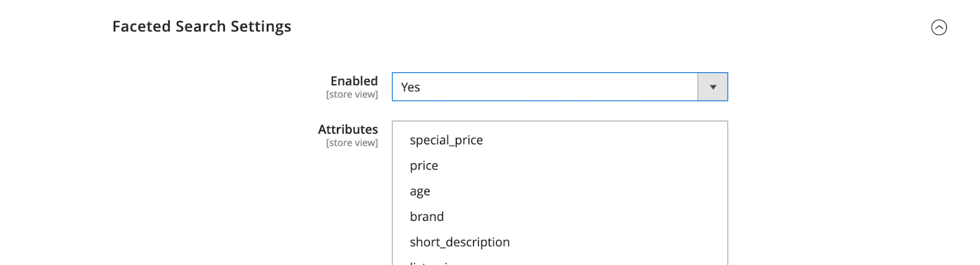Open the Enabled dropdown arrow
The image size is (980, 265).
click(x=712, y=87)
